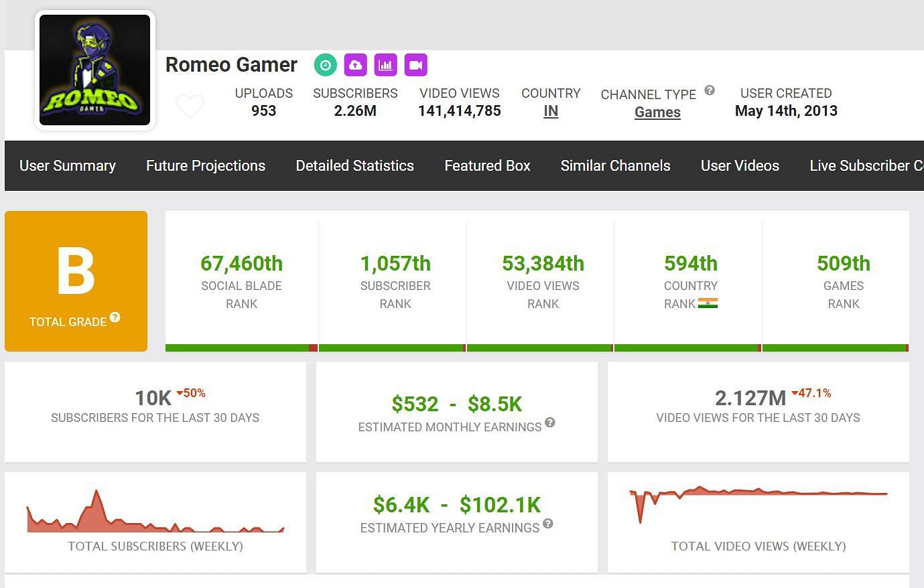Click the B total grade box
The width and height of the screenshot is (924, 588).
76,281
